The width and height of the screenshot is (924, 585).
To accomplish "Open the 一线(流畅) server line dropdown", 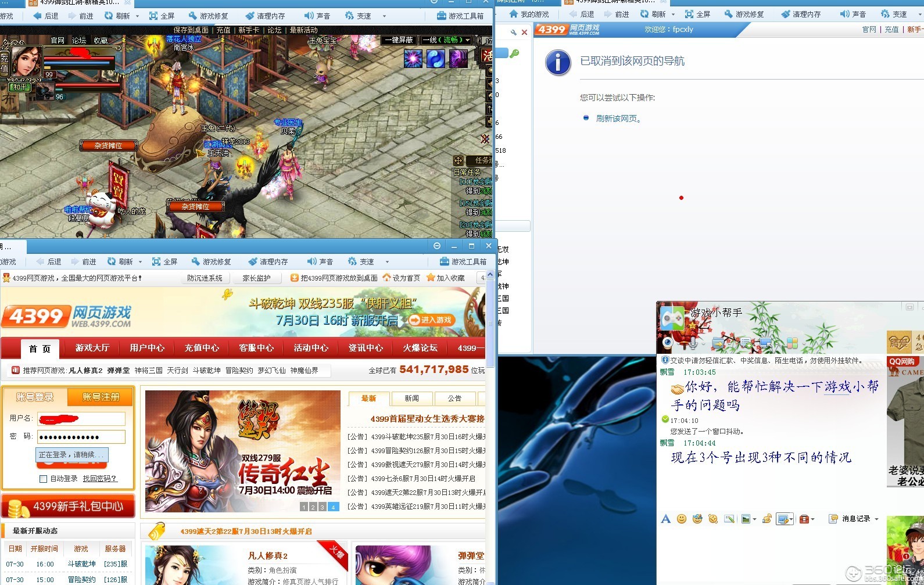I will tap(446, 40).
